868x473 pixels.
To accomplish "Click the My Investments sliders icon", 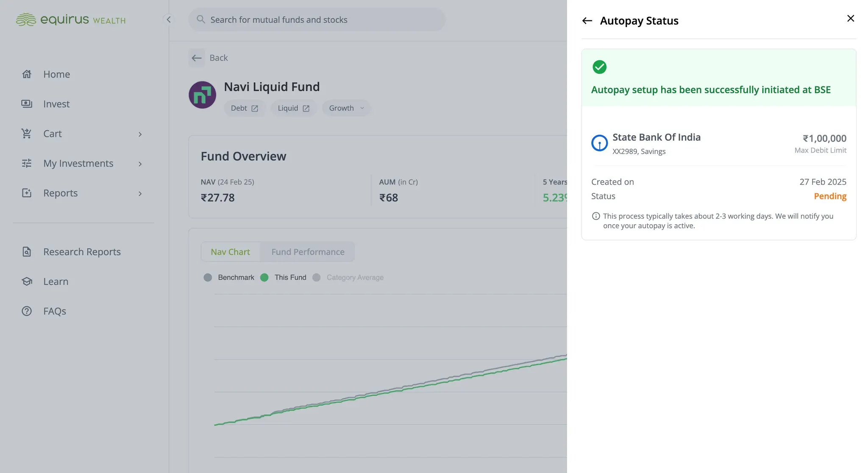I will (27, 163).
